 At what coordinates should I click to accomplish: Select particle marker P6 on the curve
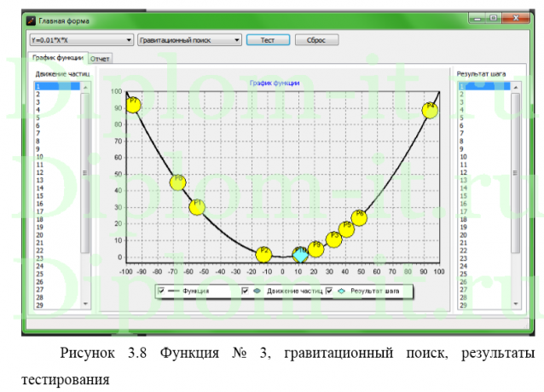(x=359, y=217)
